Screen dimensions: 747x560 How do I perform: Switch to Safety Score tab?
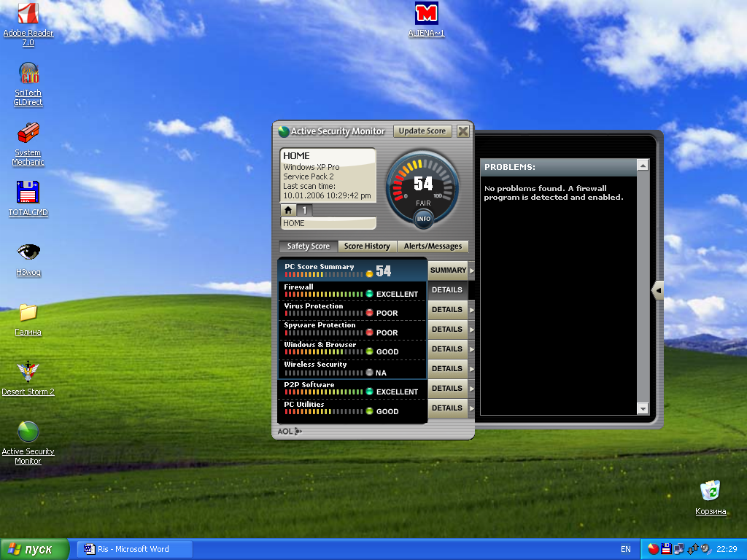309,246
